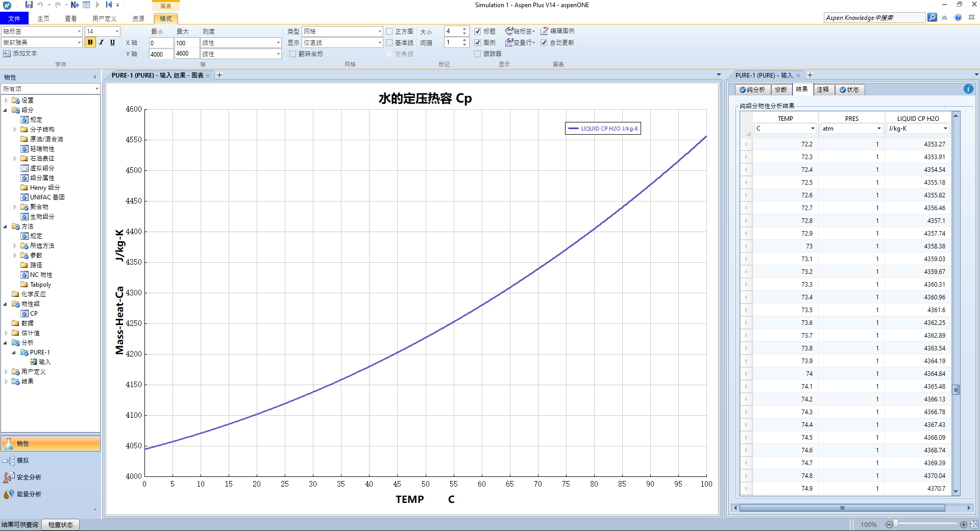
Task: Click the Reset (rewind) icon
Action: [x=109, y=5]
